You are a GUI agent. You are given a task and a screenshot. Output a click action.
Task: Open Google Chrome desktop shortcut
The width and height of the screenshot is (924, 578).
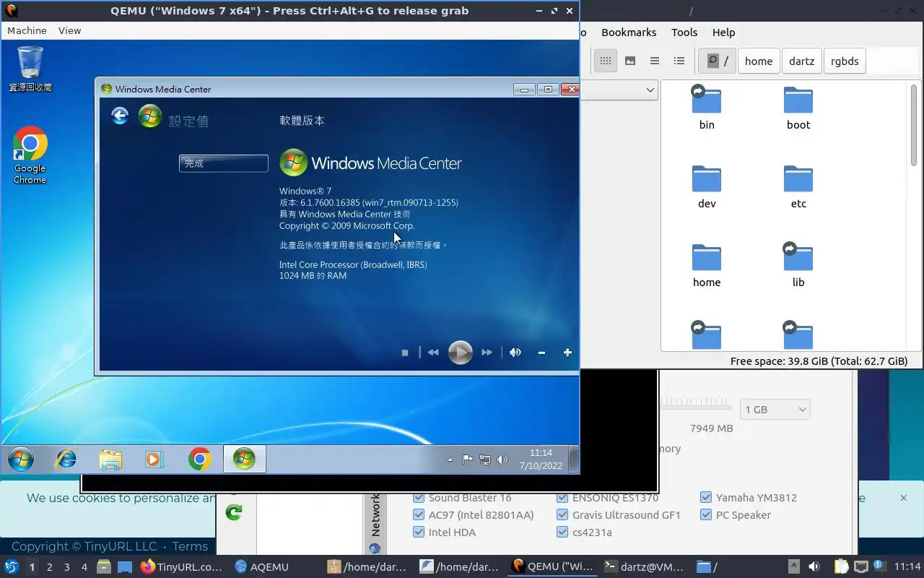[x=30, y=155]
